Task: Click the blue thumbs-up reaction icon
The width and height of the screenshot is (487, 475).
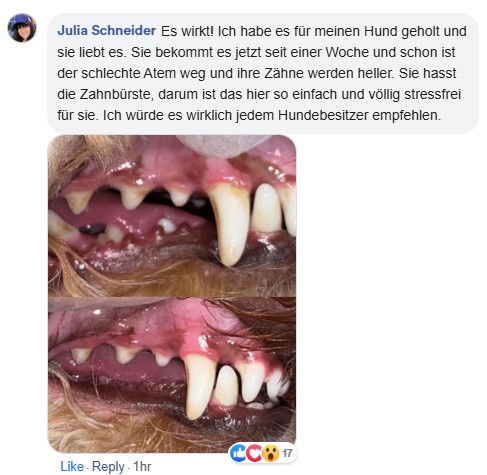Action: click(238, 453)
